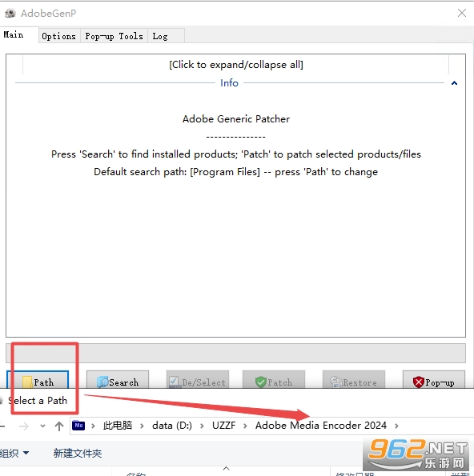The height and width of the screenshot is (476, 474).
Task: Open the 组织 dropdown menu
Action: click(x=14, y=454)
